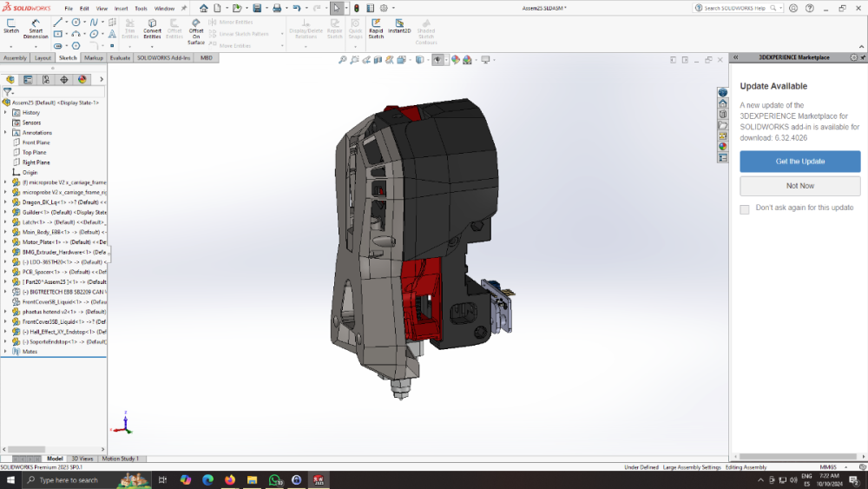
Task: Open the Insert menu
Action: [x=121, y=9]
